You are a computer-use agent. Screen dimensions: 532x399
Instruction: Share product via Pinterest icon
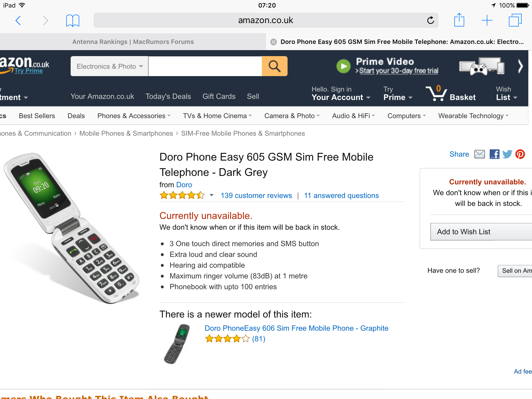pos(520,154)
